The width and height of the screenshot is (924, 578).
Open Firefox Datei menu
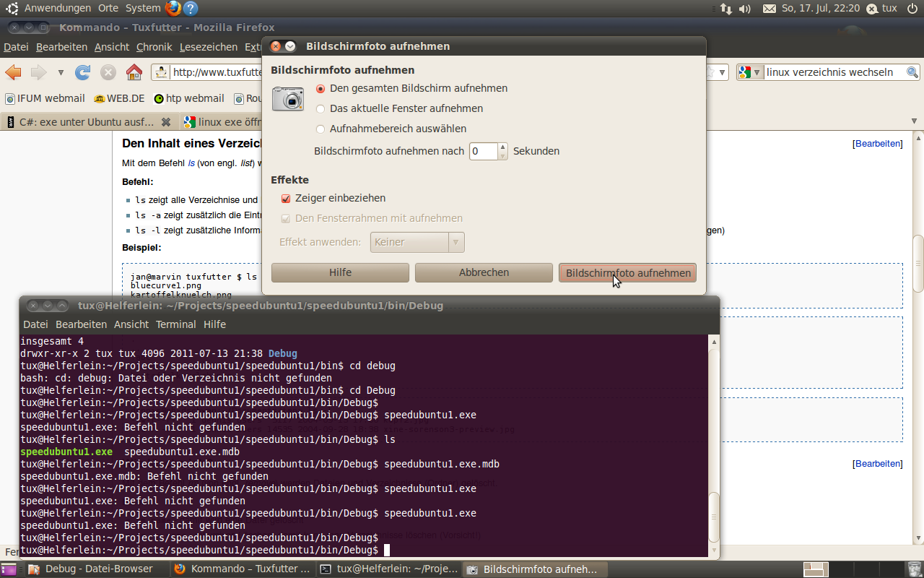point(16,47)
